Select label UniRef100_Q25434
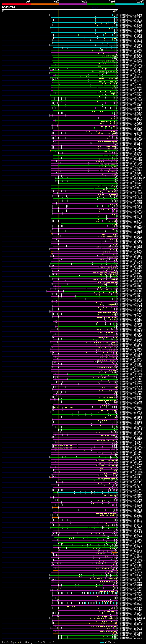The image size is (146, 644). [131, 133]
